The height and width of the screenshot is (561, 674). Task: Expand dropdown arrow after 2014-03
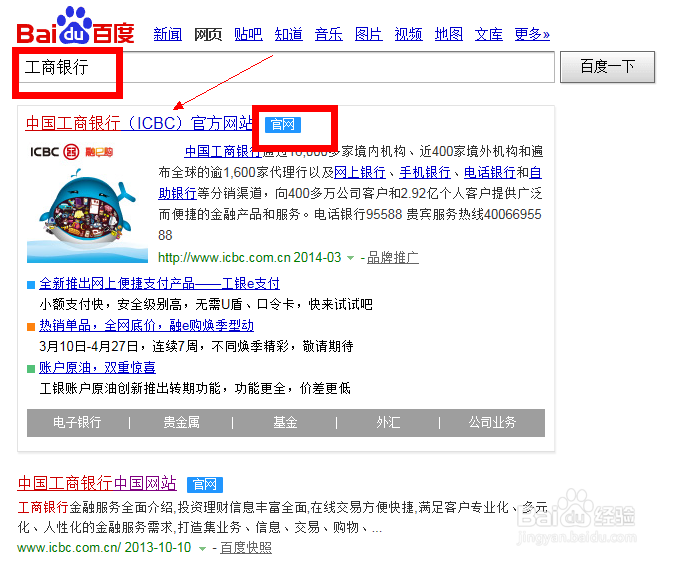pos(350,258)
